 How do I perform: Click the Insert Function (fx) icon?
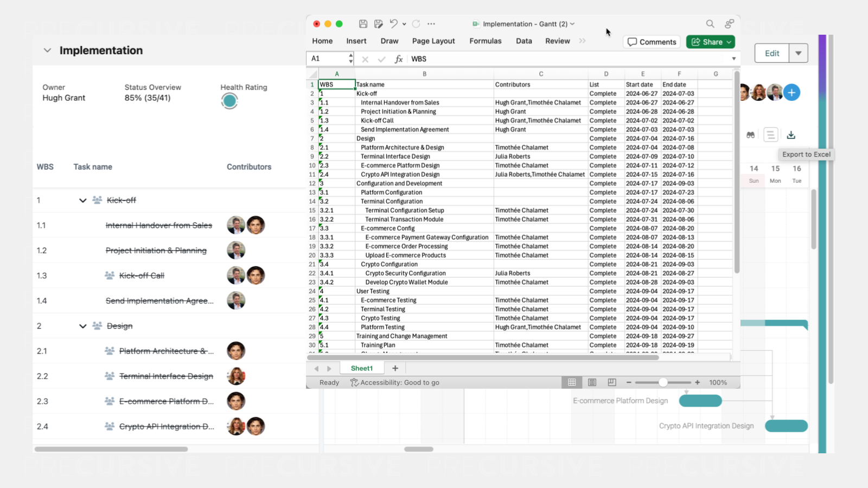(399, 59)
